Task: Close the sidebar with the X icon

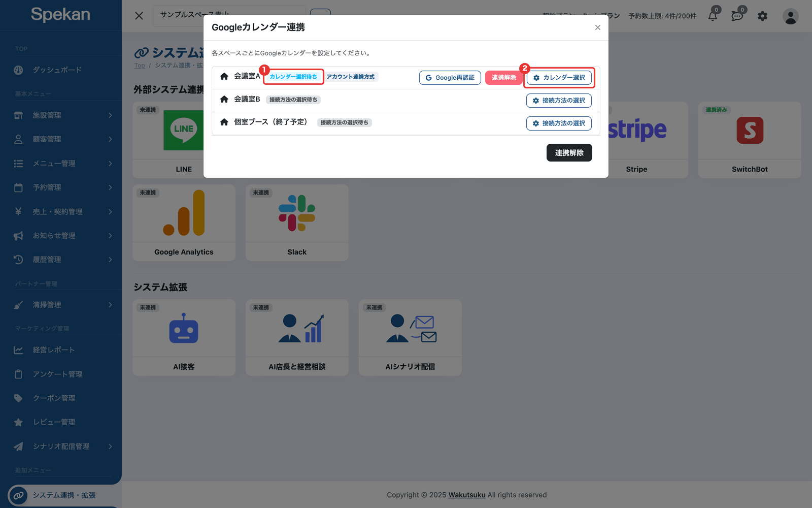Action: point(139,16)
